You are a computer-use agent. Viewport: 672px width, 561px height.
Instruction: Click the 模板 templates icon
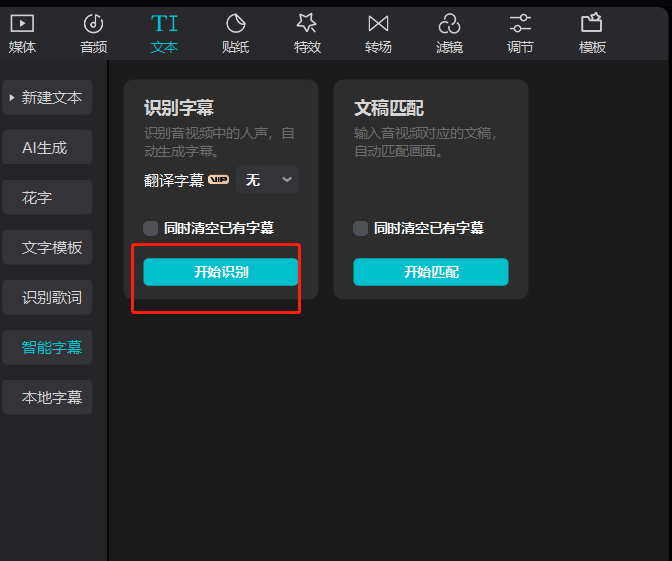(592, 24)
